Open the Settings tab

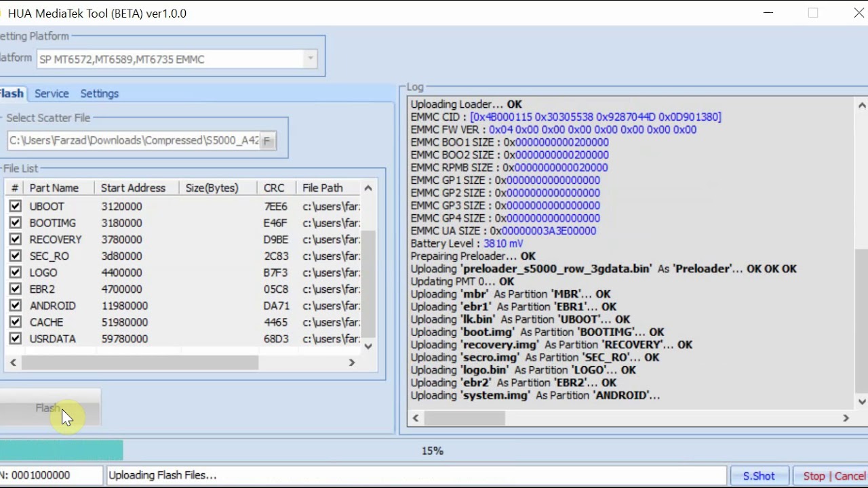[100, 94]
